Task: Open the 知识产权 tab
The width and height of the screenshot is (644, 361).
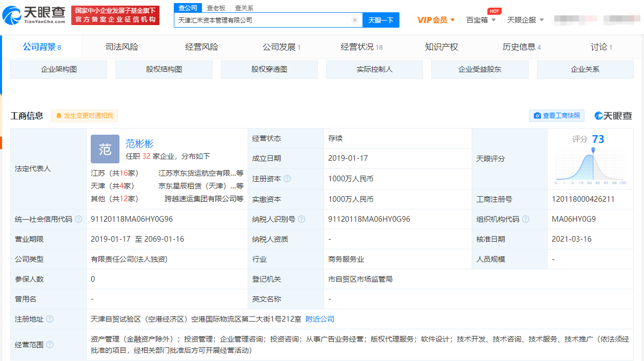Action: [x=441, y=47]
